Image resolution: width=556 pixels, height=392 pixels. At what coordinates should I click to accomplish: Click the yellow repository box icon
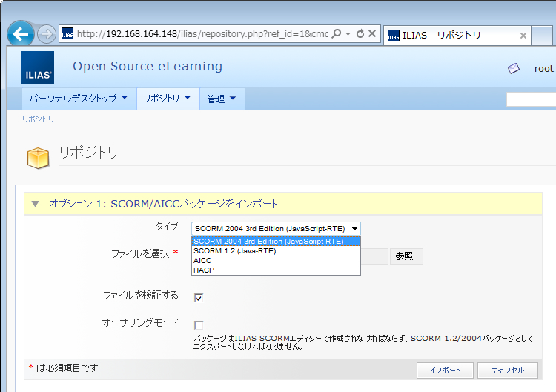(x=38, y=157)
